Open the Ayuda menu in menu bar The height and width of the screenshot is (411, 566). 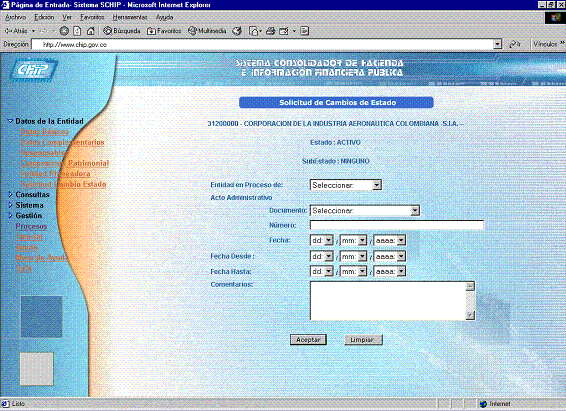(164, 17)
